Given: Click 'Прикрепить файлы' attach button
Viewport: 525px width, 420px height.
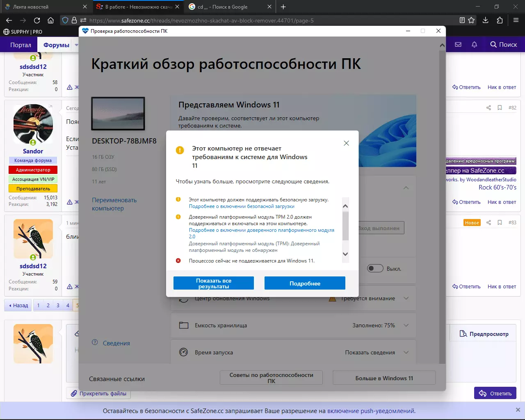Looking at the screenshot, I should tap(98, 393).
